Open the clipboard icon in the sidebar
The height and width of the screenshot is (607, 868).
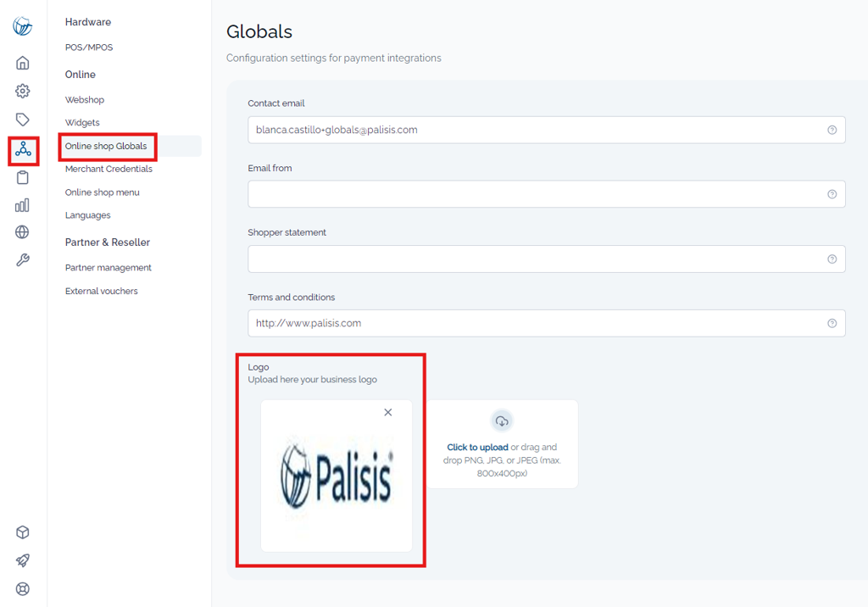pos(23,177)
